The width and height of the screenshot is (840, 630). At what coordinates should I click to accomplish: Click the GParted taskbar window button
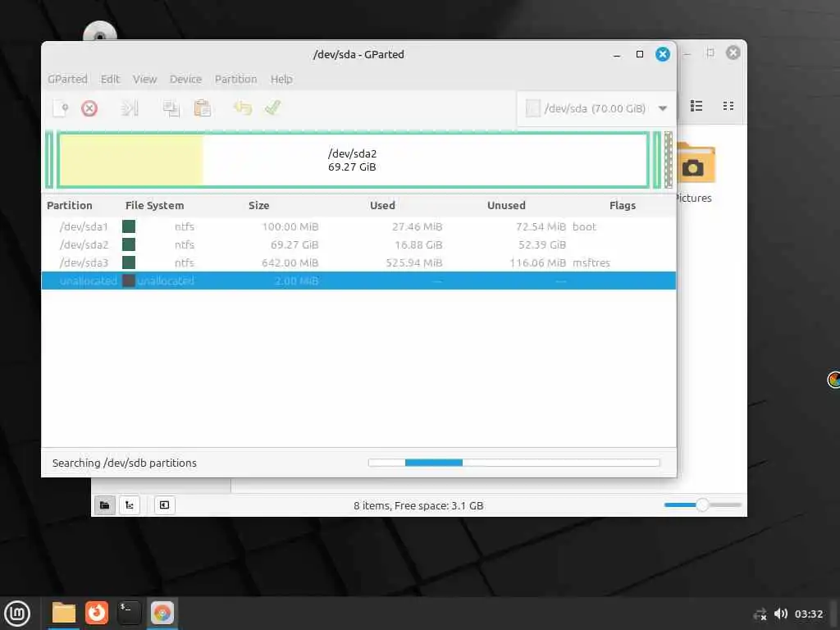tap(162, 613)
